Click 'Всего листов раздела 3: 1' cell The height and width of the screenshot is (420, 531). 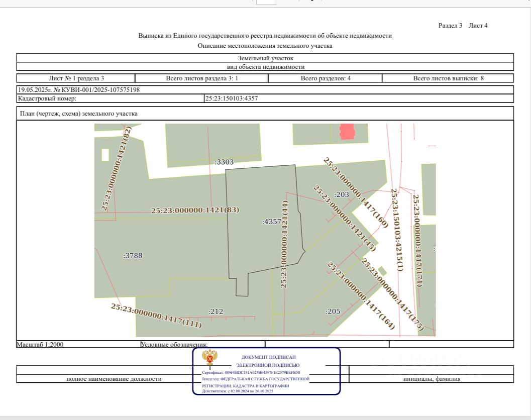pos(202,78)
